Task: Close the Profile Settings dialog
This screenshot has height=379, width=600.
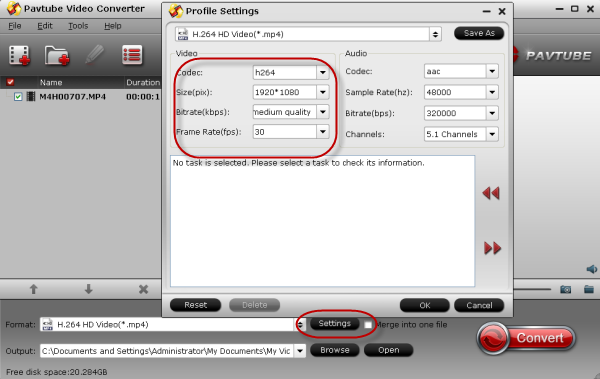Action: pos(502,11)
